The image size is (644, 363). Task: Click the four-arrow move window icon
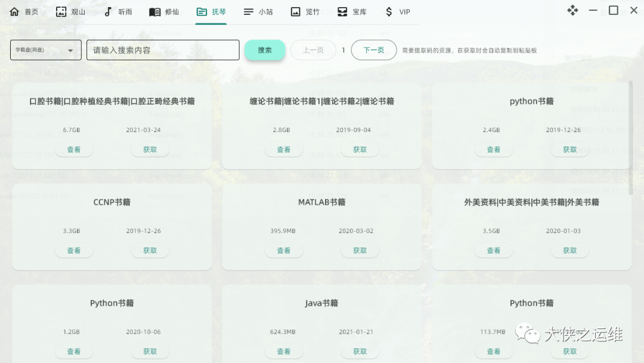pos(572,10)
